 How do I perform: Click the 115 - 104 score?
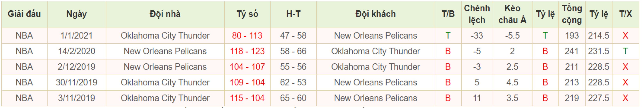tap(247, 98)
